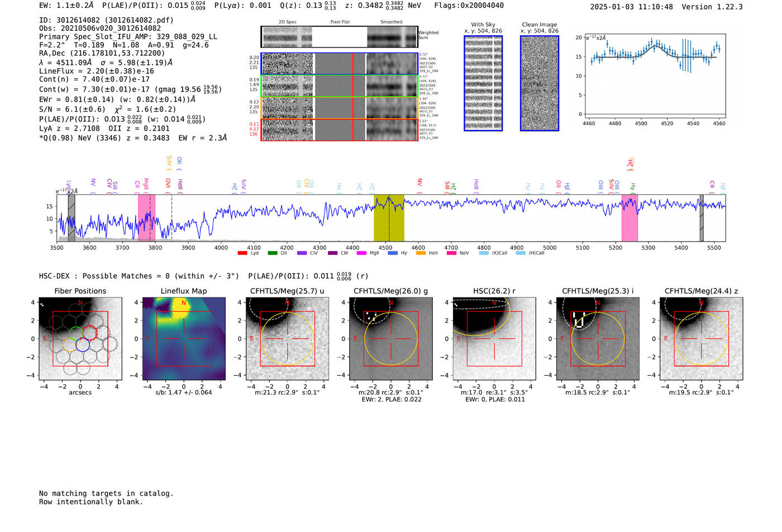Click the Smoothed column header
The height and width of the screenshot is (532, 782).
click(x=392, y=22)
